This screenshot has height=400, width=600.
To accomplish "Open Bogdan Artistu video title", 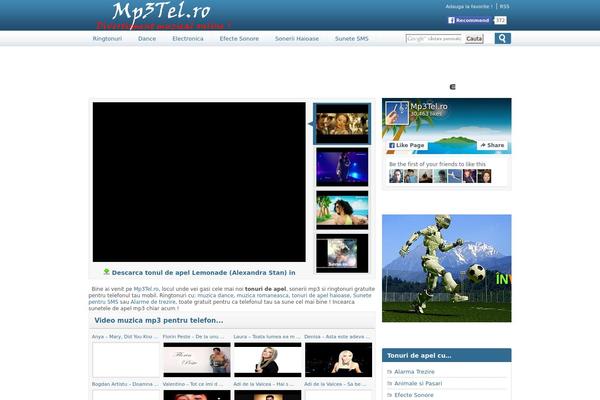I will pos(125,384).
